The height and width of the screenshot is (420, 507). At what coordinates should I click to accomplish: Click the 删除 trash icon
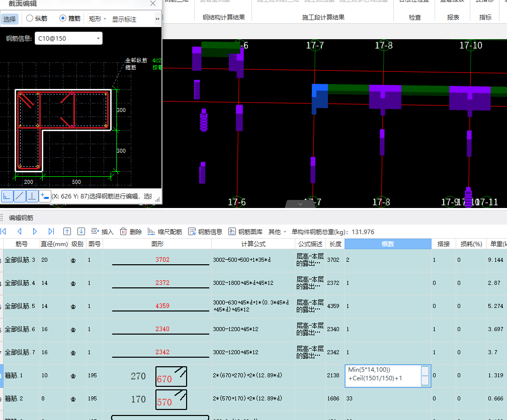coord(123,231)
